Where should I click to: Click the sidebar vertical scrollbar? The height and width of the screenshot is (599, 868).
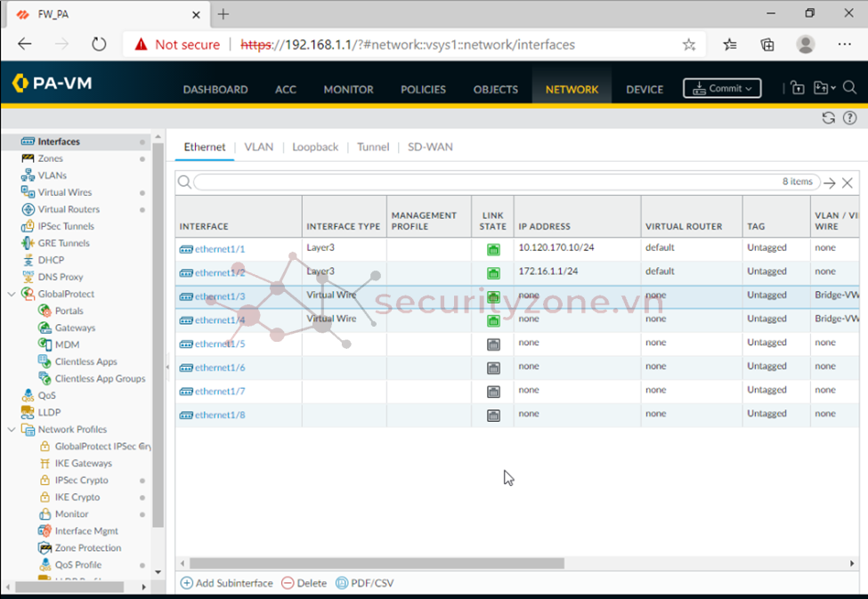pyautogui.click(x=158, y=335)
